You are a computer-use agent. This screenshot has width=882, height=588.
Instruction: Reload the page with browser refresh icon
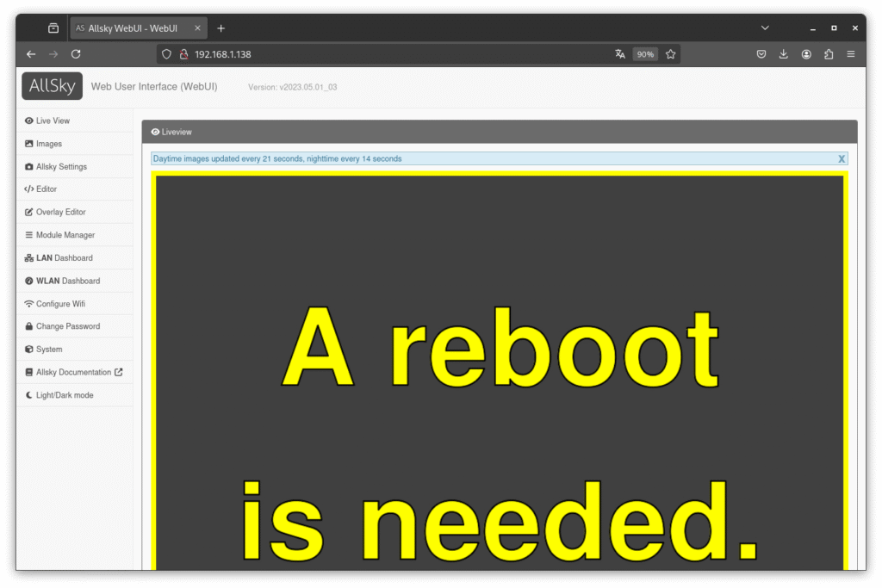tap(76, 54)
